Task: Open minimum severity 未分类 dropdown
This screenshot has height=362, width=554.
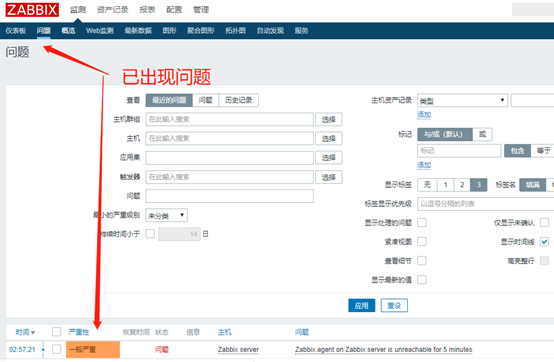Action: point(166,215)
